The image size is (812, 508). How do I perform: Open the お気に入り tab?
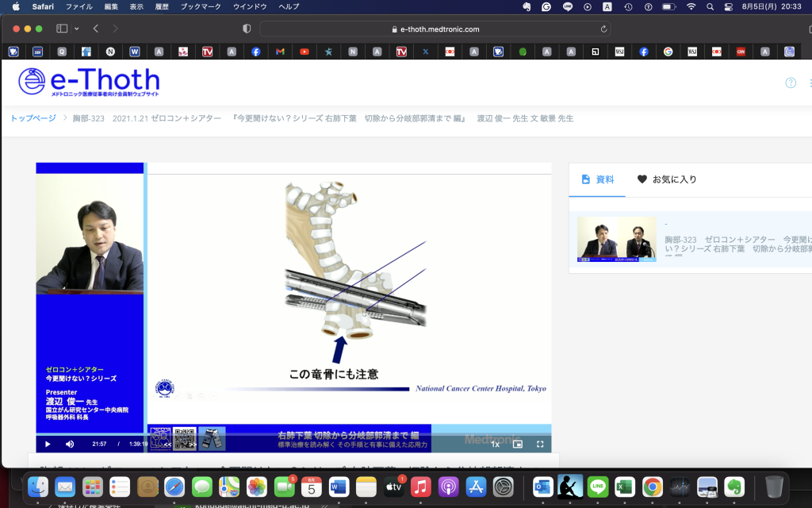[666, 179]
